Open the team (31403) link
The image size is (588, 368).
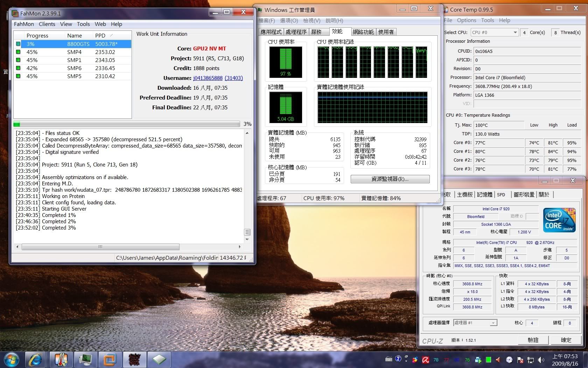pos(234,78)
